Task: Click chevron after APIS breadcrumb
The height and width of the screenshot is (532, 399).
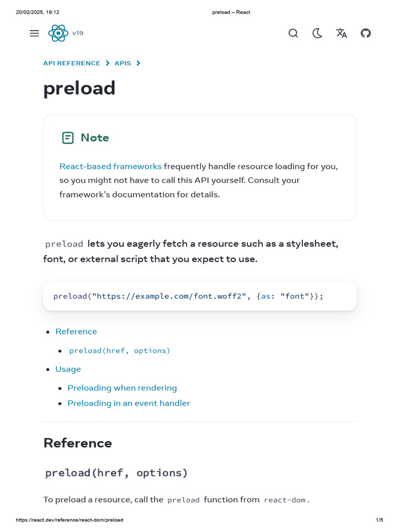Action: [x=138, y=63]
